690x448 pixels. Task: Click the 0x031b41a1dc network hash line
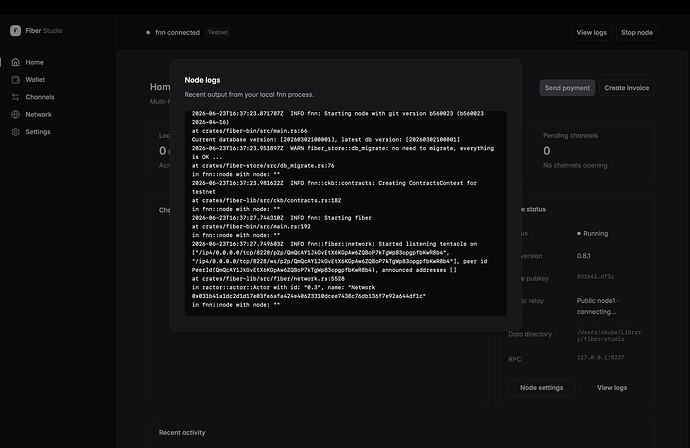309,296
